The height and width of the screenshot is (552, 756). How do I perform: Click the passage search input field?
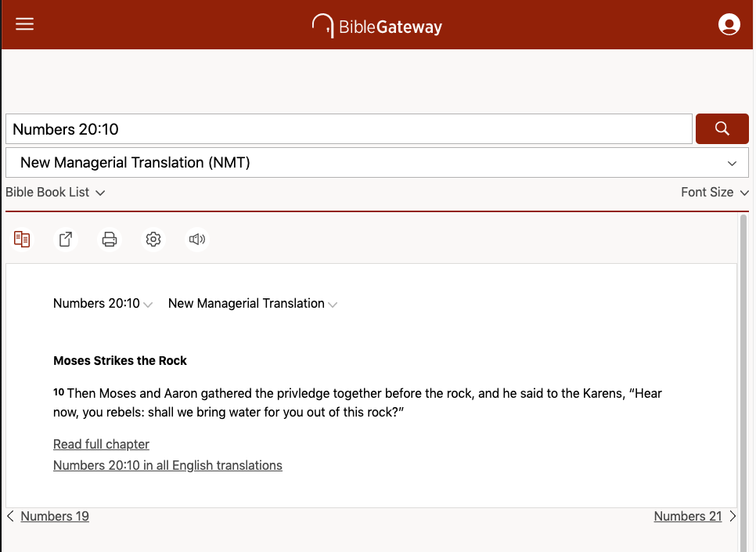(x=348, y=129)
